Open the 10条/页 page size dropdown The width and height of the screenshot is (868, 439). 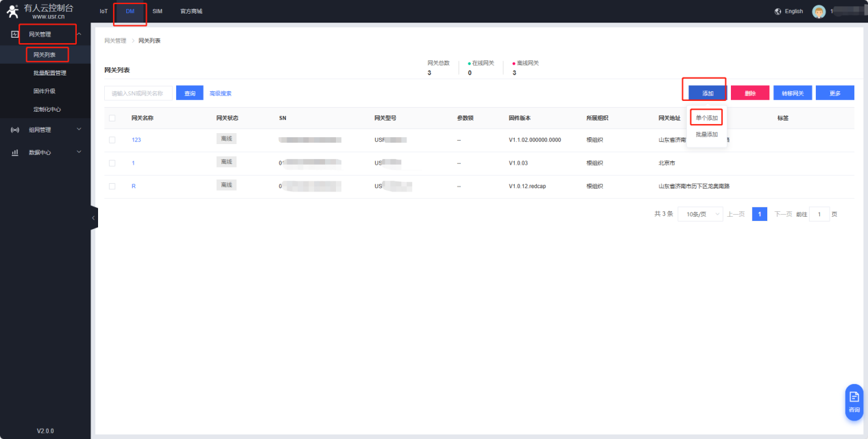(x=700, y=214)
